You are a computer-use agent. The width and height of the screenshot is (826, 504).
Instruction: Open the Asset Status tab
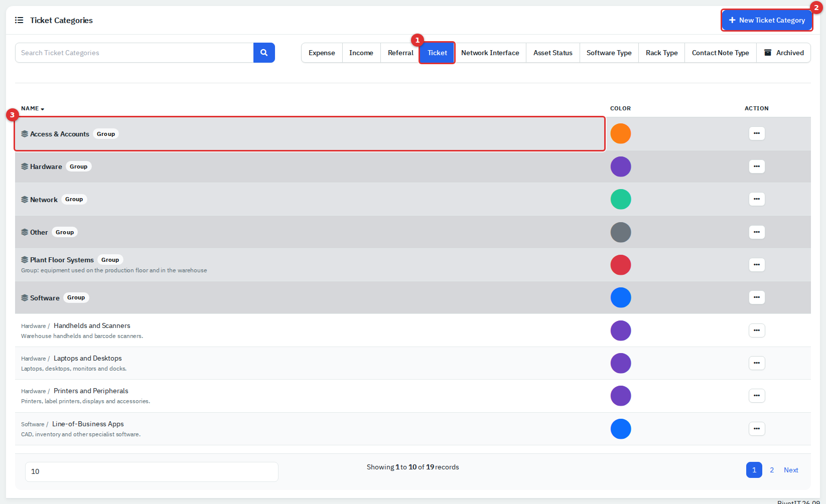[553, 53]
